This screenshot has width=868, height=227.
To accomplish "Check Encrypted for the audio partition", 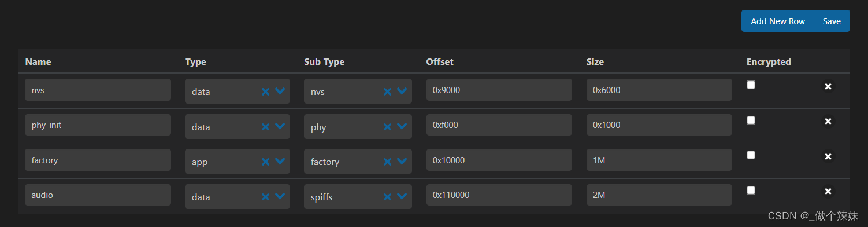I will point(751,190).
